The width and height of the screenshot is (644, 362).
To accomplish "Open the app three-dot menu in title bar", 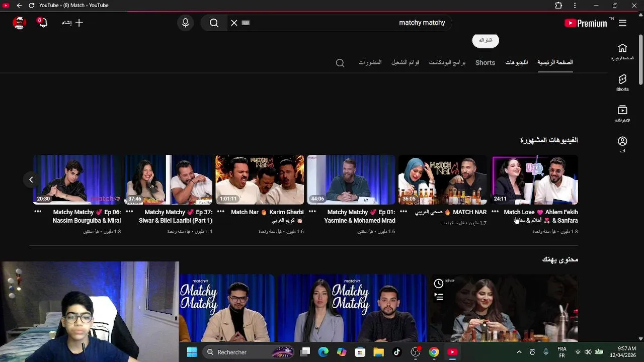I will click(575, 6).
